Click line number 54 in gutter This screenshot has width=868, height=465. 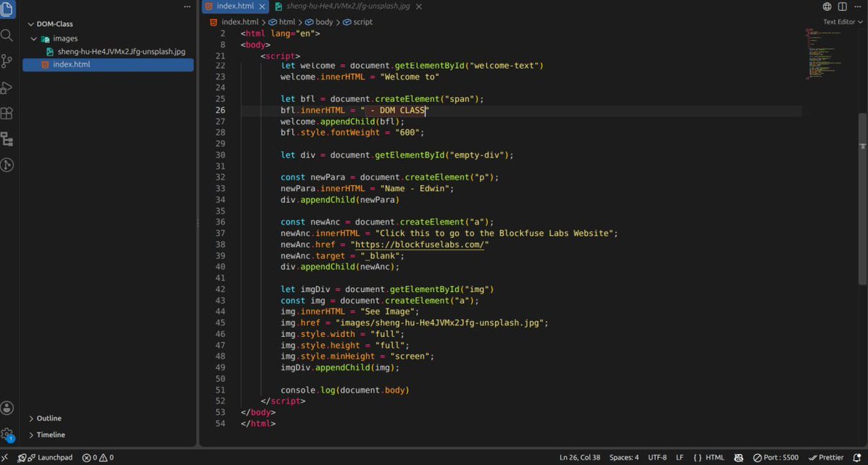click(220, 423)
